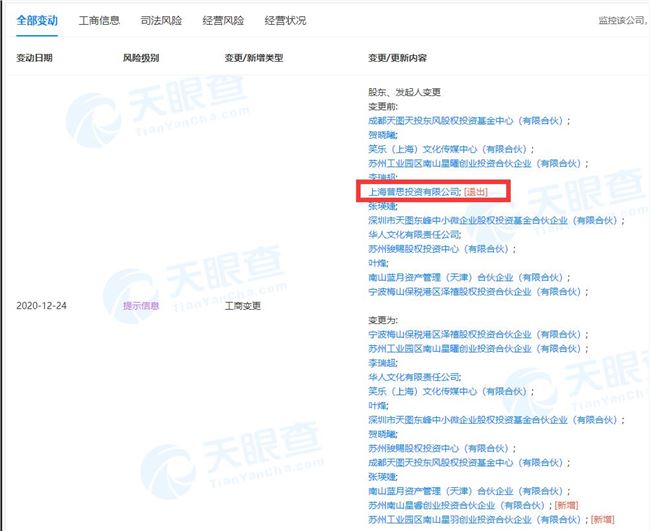The height and width of the screenshot is (531, 650).
Task: Open the 工商信息 tab
Action: click(99, 20)
